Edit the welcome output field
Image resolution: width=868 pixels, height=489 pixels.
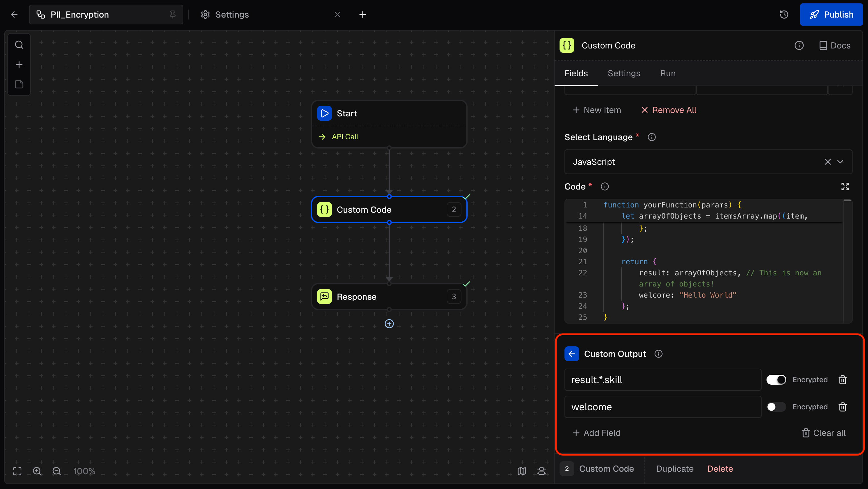663,407
